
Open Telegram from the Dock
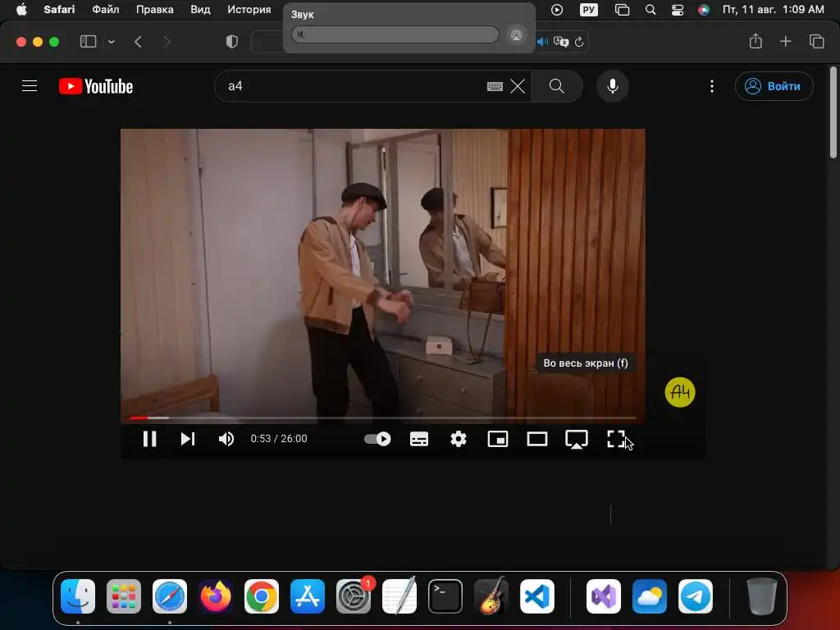pyautogui.click(x=696, y=596)
